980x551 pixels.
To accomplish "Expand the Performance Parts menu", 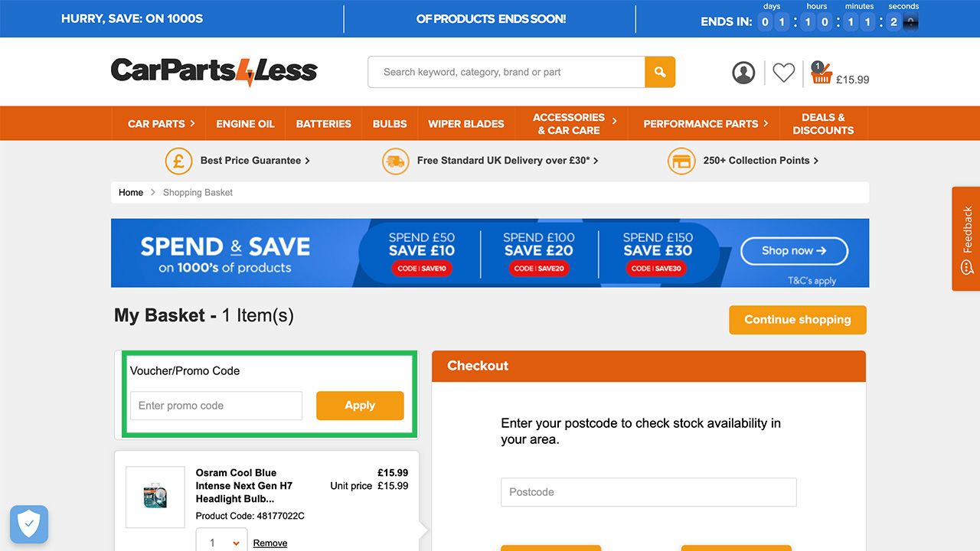I will (x=704, y=123).
